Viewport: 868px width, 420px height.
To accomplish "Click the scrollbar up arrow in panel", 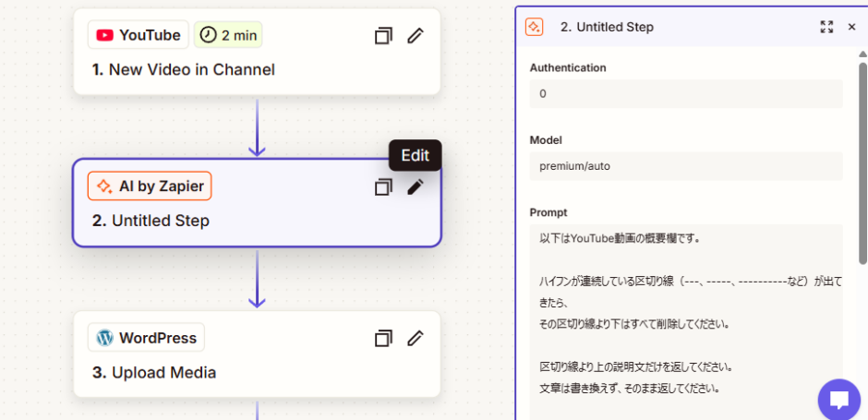I will pos(862,54).
